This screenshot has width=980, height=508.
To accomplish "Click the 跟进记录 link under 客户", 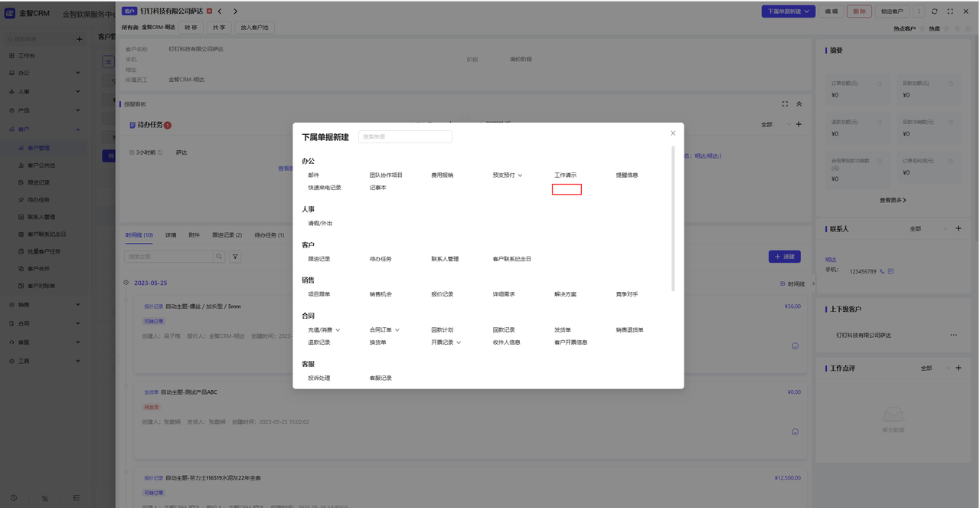I will (x=319, y=259).
